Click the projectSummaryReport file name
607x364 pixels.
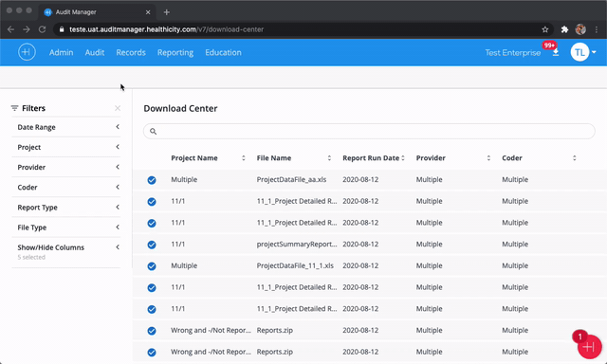point(297,244)
